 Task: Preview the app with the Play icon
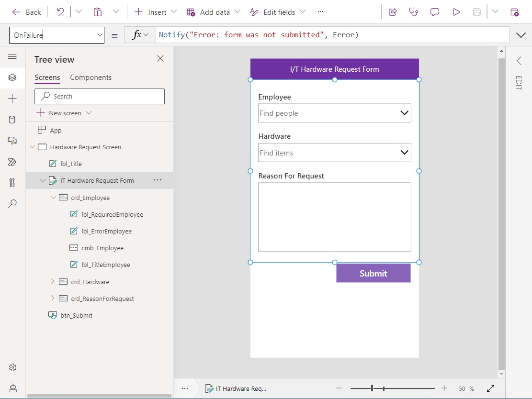(456, 12)
